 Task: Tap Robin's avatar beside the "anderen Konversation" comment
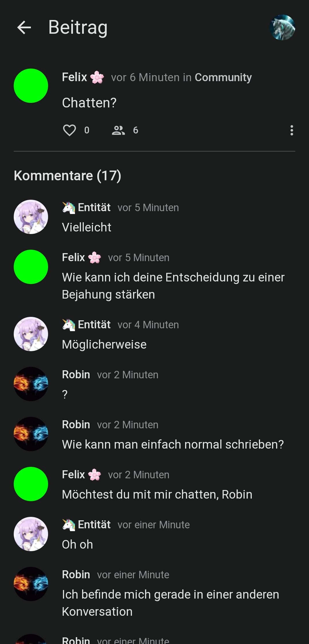tap(31, 584)
